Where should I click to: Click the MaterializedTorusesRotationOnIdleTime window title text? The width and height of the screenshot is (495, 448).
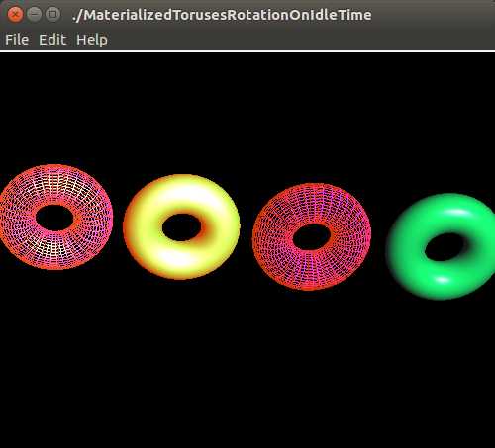222,15
